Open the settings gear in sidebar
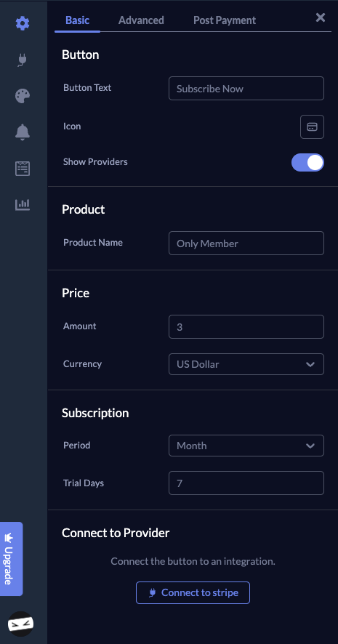Image resolution: width=338 pixels, height=644 pixels. (x=23, y=23)
